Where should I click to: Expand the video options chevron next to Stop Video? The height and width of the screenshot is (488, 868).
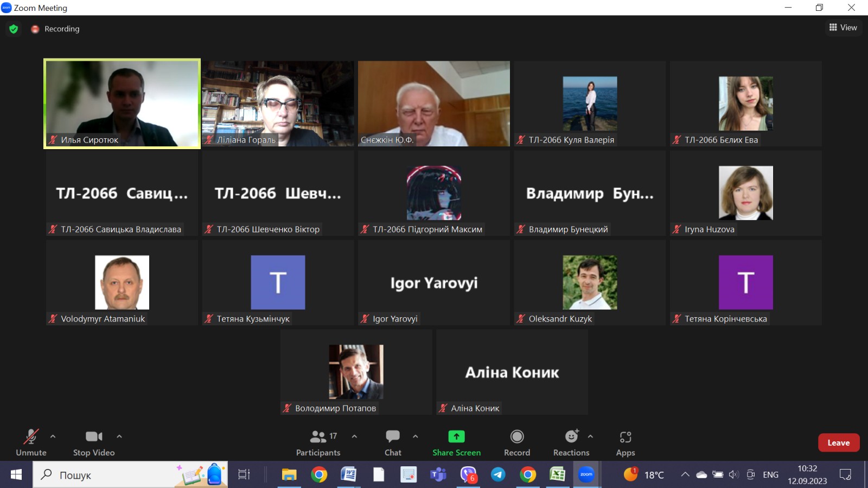(x=119, y=435)
